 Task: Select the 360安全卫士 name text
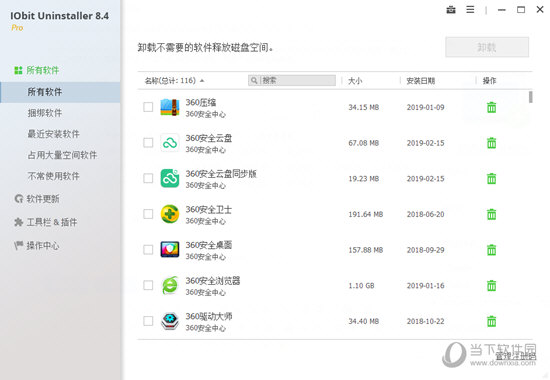point(209,209)
